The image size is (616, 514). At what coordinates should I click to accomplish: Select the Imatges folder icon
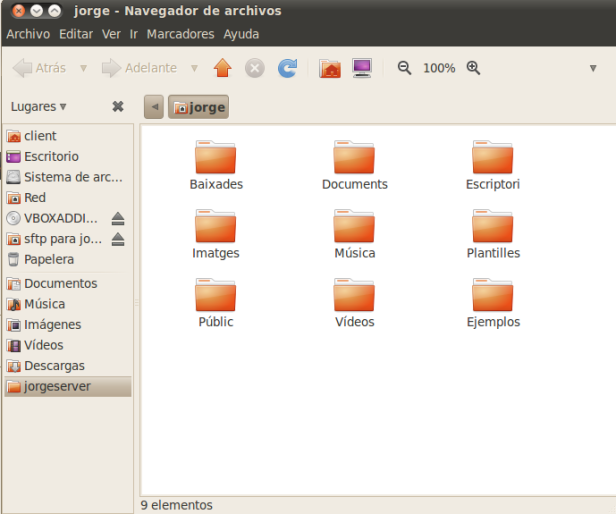tap(216, 226)
